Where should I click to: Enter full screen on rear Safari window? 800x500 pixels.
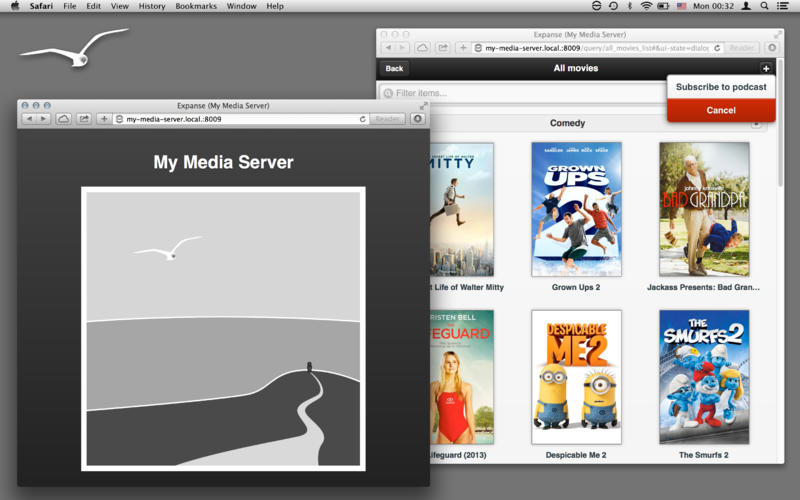coord(778,35)
